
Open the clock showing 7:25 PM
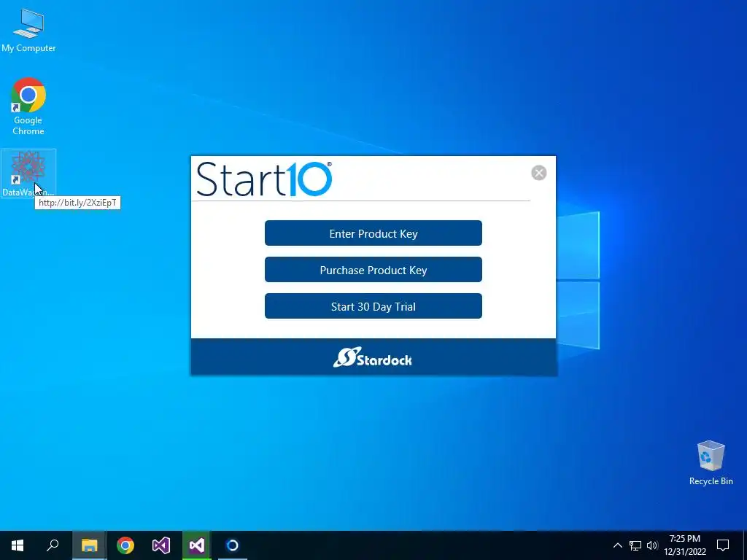point(685,545)
